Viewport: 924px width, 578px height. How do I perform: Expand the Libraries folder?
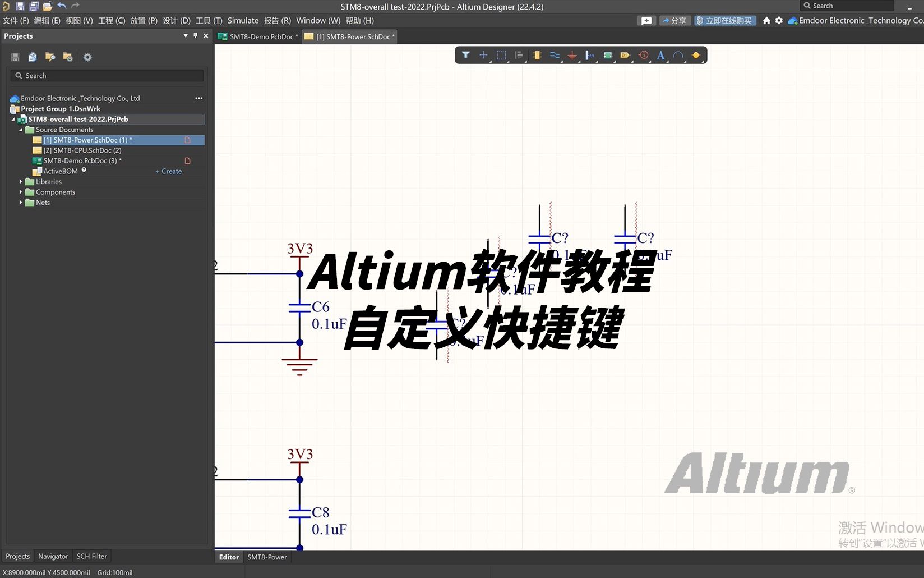point(21,182)
